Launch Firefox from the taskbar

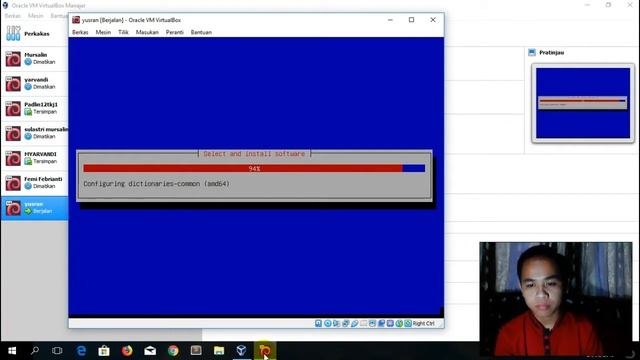(x=127, y=351)
